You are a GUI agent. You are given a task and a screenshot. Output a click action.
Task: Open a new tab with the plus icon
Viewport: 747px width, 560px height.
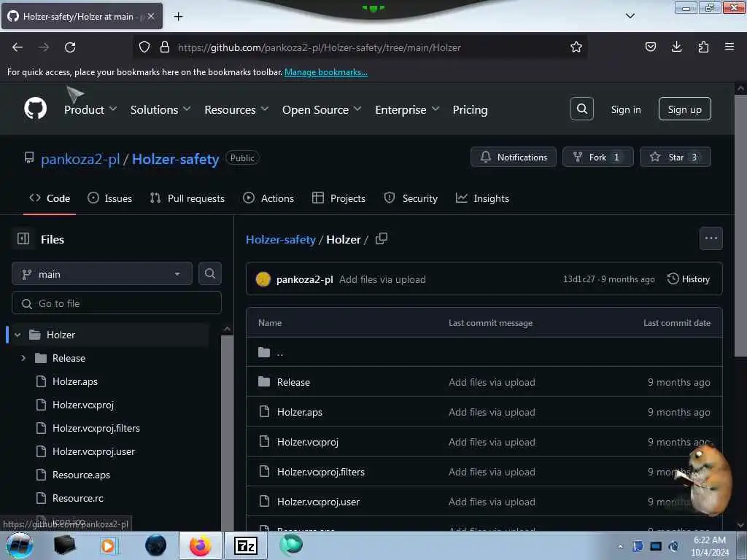[x=178, y=17]
